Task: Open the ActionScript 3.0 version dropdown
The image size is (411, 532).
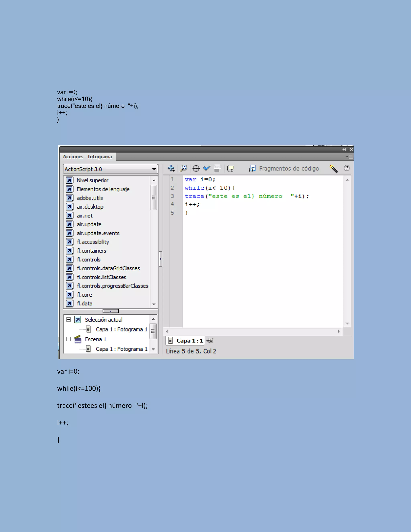Action: point(154,169)
